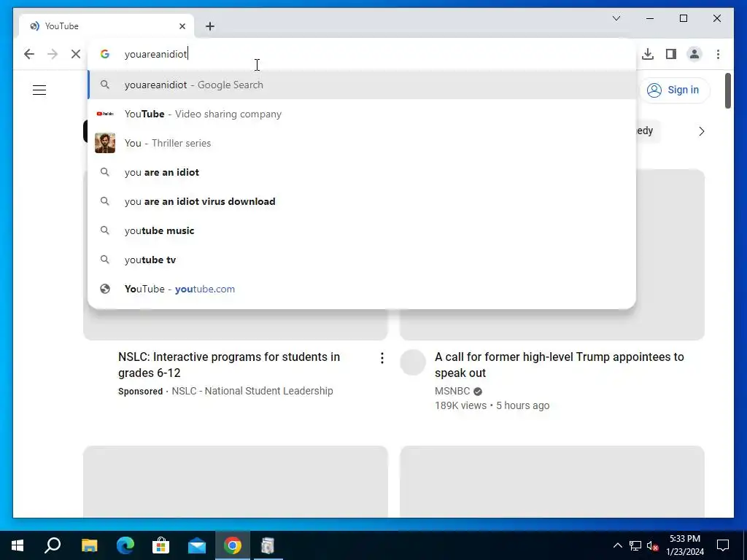Click the forward navigation arrow

click(x=53, y=54)
